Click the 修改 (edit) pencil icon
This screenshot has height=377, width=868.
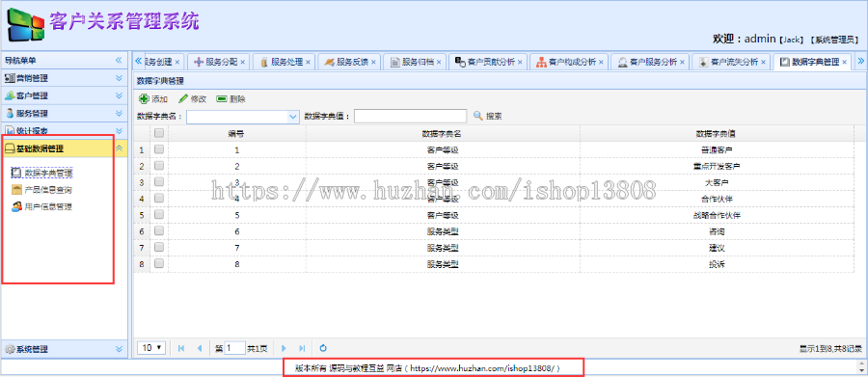183,99
